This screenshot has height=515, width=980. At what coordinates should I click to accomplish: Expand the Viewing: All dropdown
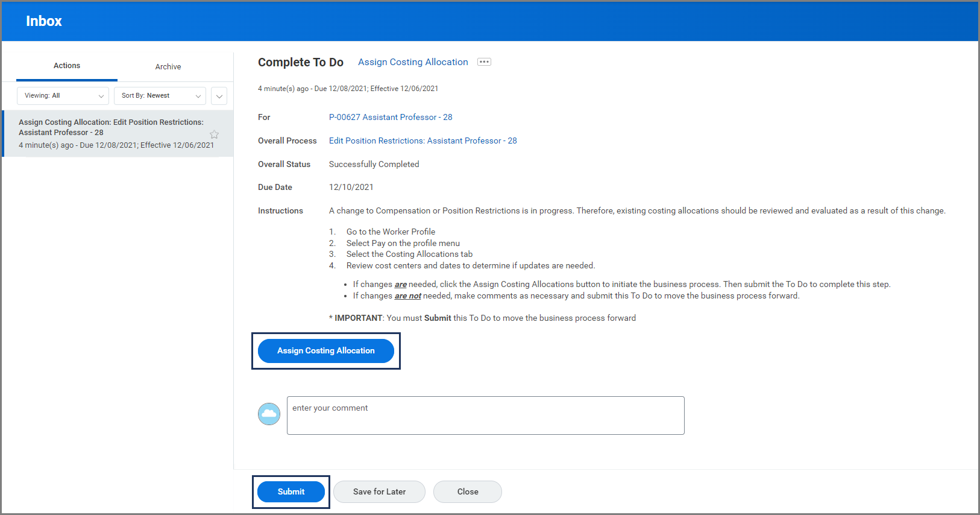click(63, 96)
